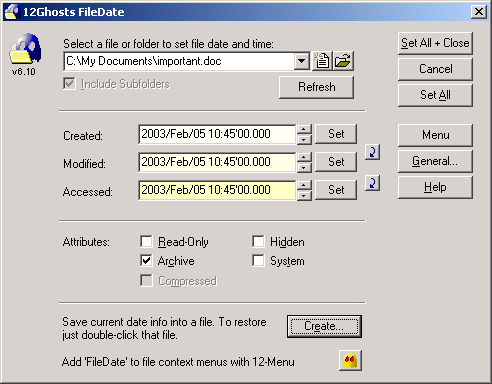This screenshot has height=384, width=492.
Task: Click the yellow ghost 12-Menu icon
Action: [x=350, y=361]
